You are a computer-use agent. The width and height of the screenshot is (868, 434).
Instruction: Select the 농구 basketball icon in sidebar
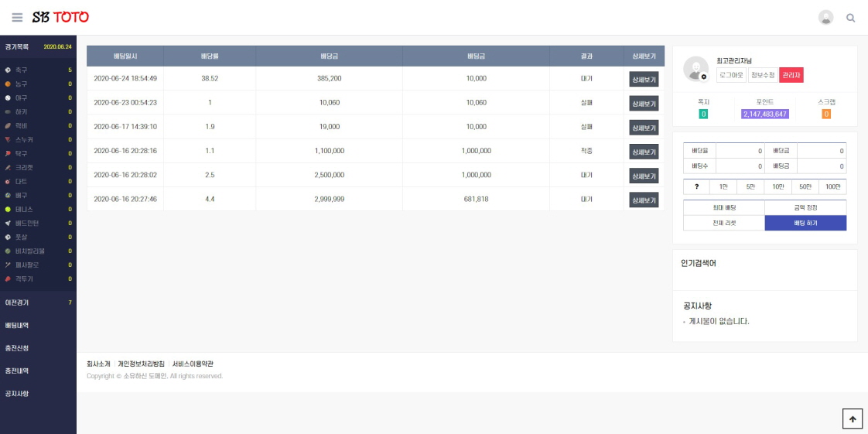pyautogui.click(x=8, y=84)
